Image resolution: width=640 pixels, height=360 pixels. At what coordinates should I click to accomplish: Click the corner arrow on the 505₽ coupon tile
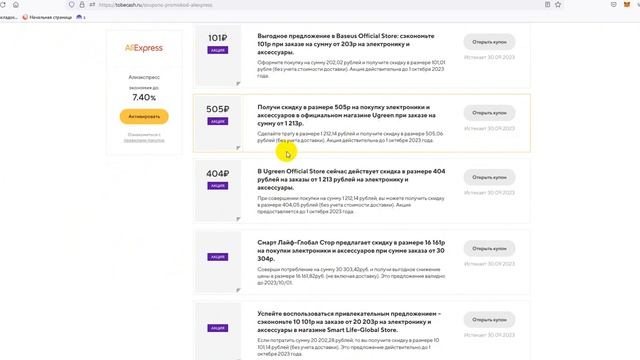(x=238, y=148)
